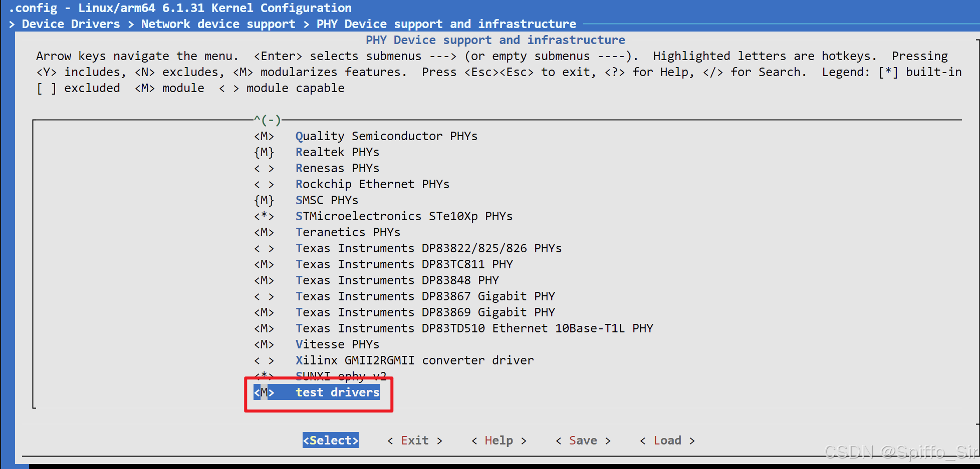Select the Vitesse PHYs entry
Viewport: 980px width, 469px height.
[x=337, y=344]
